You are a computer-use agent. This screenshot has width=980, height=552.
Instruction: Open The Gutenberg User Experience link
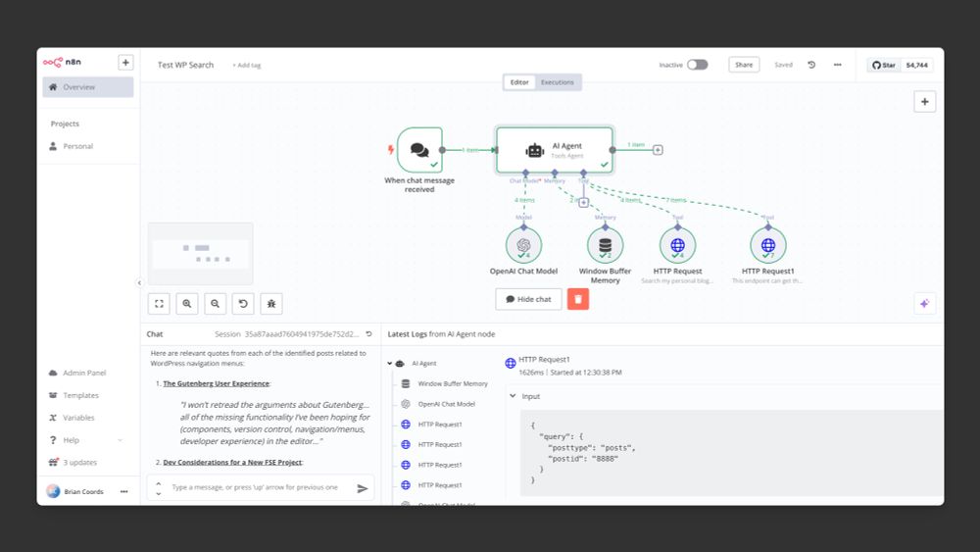(x=217, y=383)
